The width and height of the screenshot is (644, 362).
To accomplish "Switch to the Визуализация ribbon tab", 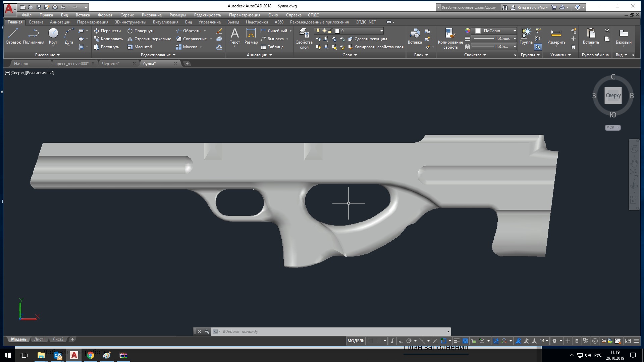I will 165,22.
